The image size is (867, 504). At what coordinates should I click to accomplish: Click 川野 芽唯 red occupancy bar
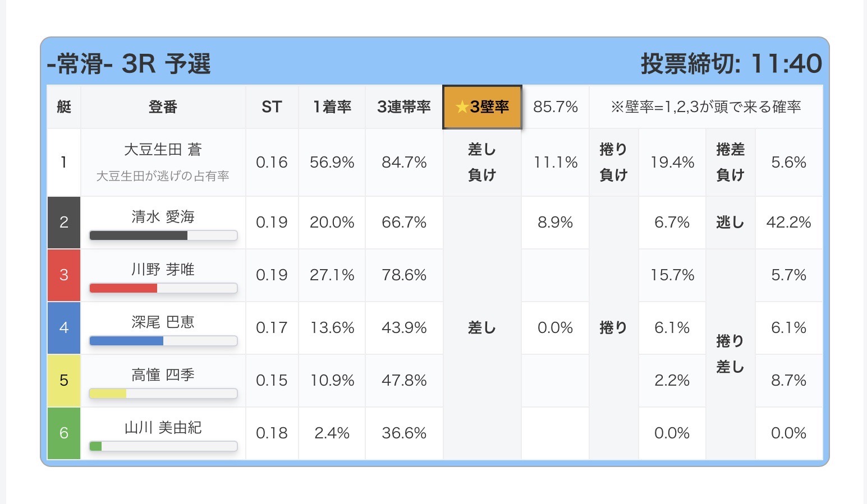pos(163,288)
